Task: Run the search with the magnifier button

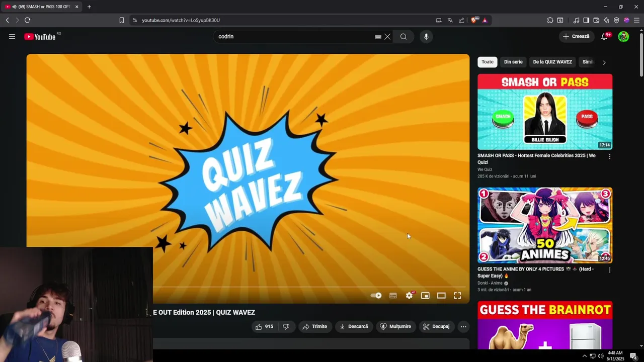Action: click(404, 37)
